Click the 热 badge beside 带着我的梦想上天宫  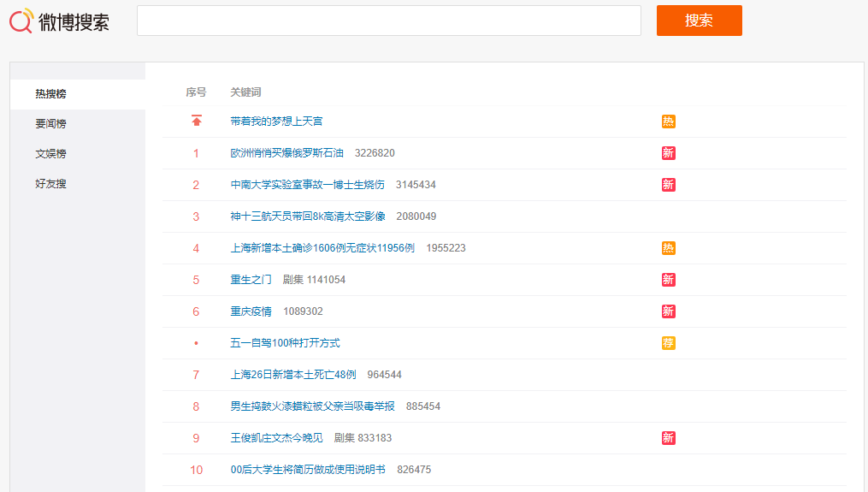668,122
